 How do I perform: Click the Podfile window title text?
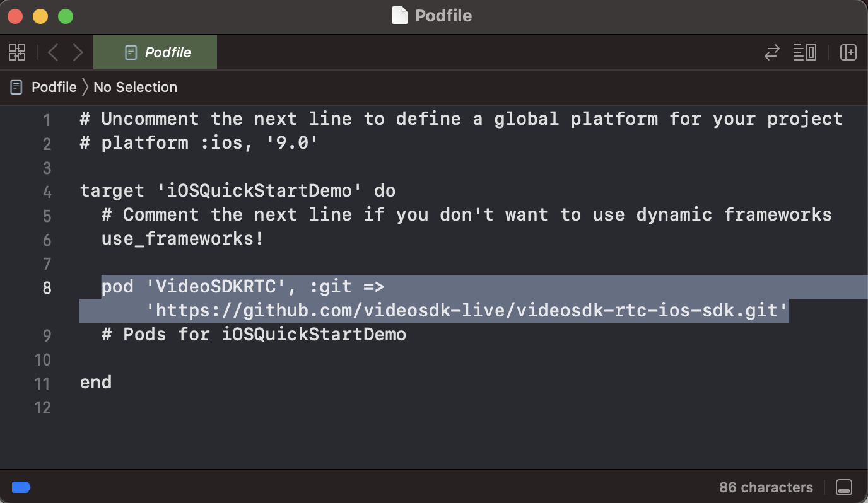click(443, 15)
